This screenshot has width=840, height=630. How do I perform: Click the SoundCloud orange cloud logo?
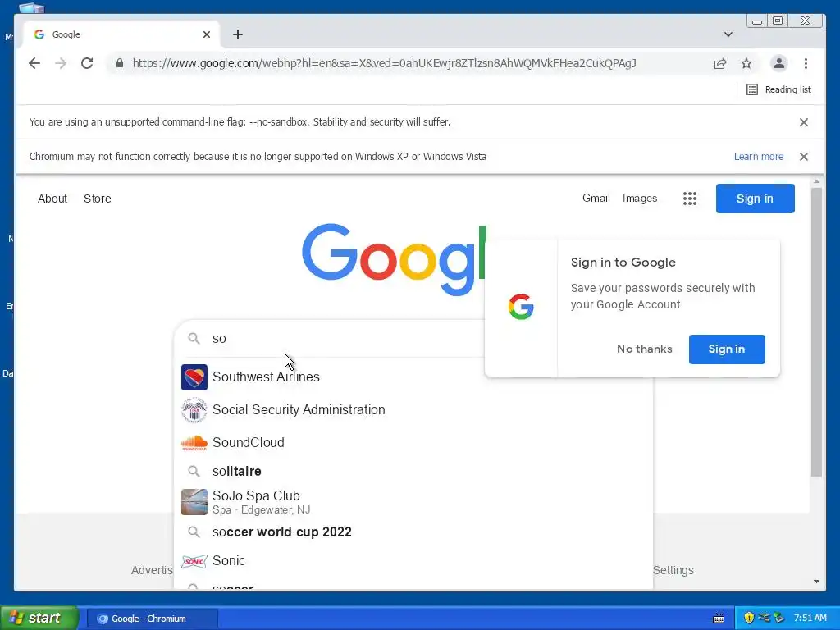coord(194,443)
